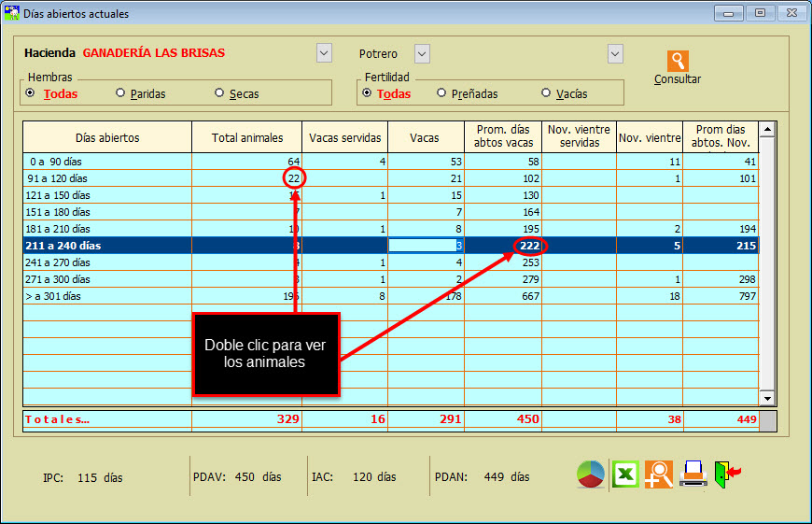Select the Vacías radio button
812x524 pixels.
546,93
